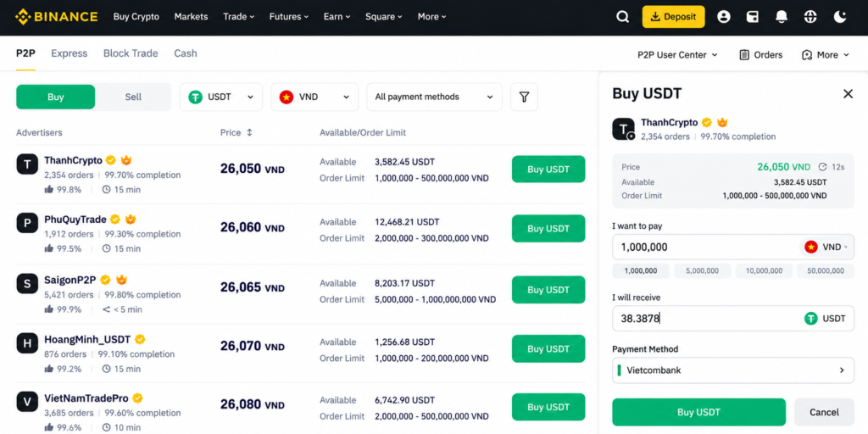Go to Buy Crypto
This screenshot has height=434, width=868.
click(x=136, y=17)
